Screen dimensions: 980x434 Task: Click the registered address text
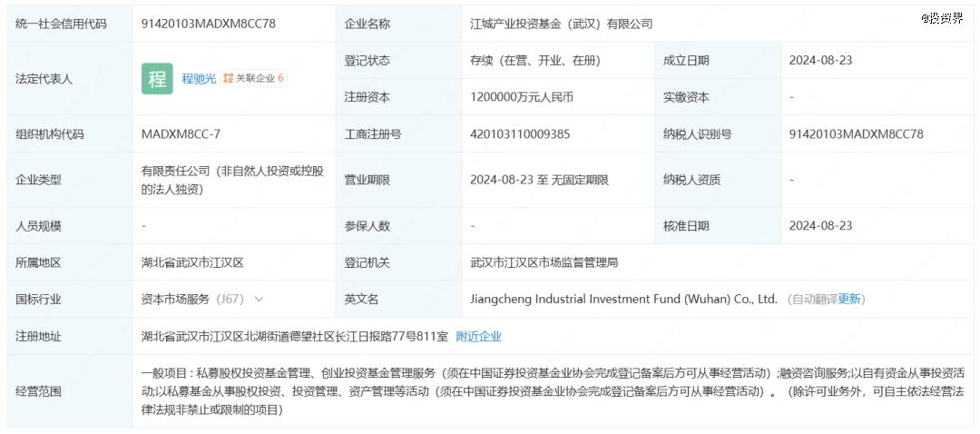pos(295,336)
